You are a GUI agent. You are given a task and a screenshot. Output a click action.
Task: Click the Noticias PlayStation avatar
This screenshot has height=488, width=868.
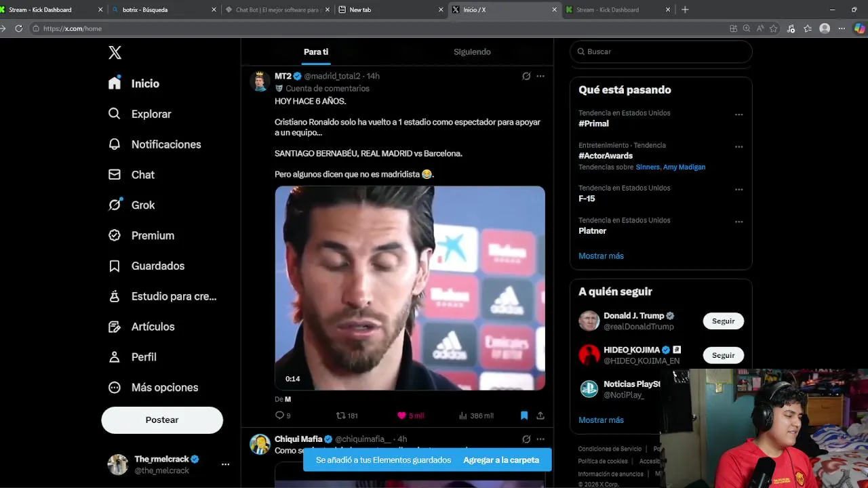click(589, 388)
